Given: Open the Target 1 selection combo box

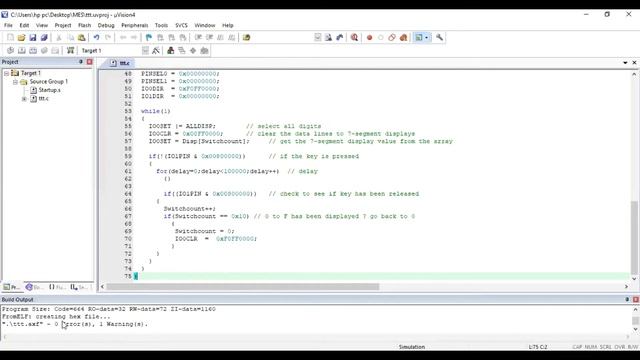Looking at the screenshot, I should pos(114,51).
